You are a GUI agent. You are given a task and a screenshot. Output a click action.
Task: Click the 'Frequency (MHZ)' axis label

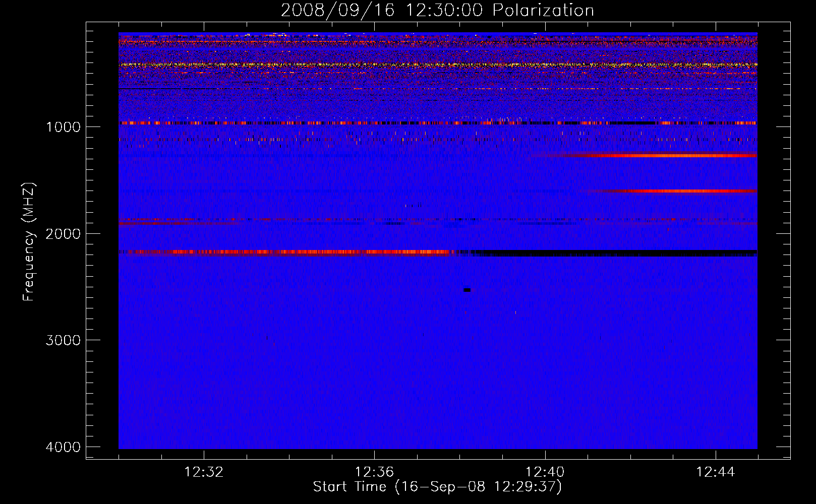click(29, 242)
